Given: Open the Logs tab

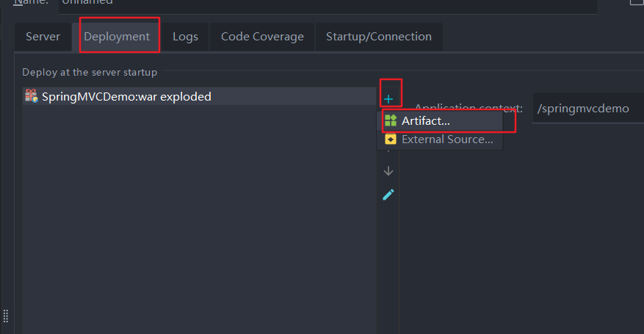Looking at the screenshot, I should click(185, 37).
